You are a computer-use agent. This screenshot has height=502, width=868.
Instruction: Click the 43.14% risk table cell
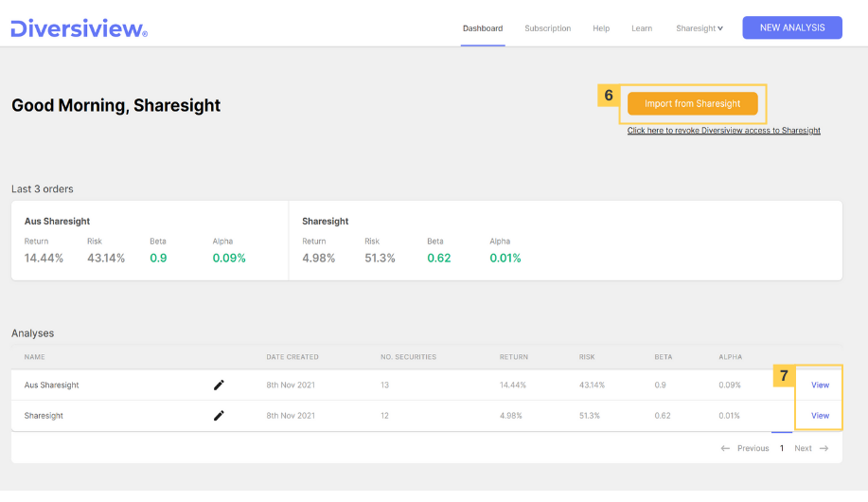click(592, 385)
